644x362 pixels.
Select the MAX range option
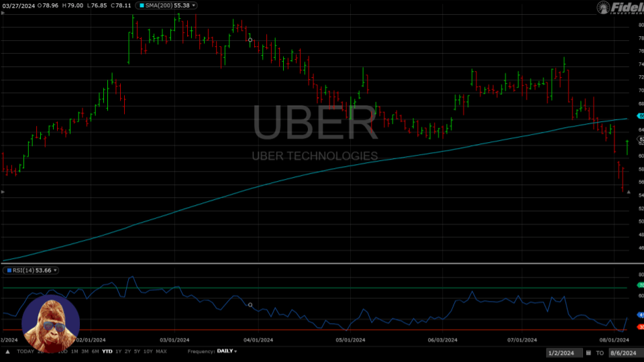162,351
